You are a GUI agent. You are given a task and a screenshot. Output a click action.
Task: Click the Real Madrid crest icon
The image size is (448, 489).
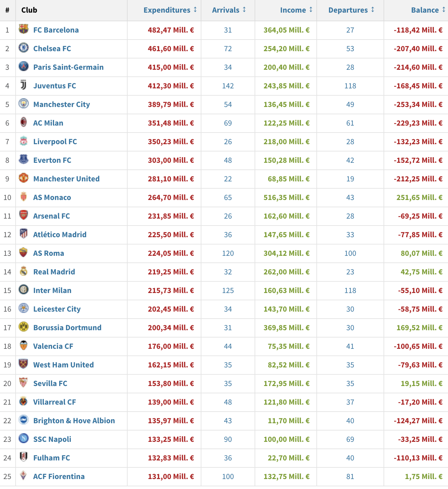click(23, 271)
